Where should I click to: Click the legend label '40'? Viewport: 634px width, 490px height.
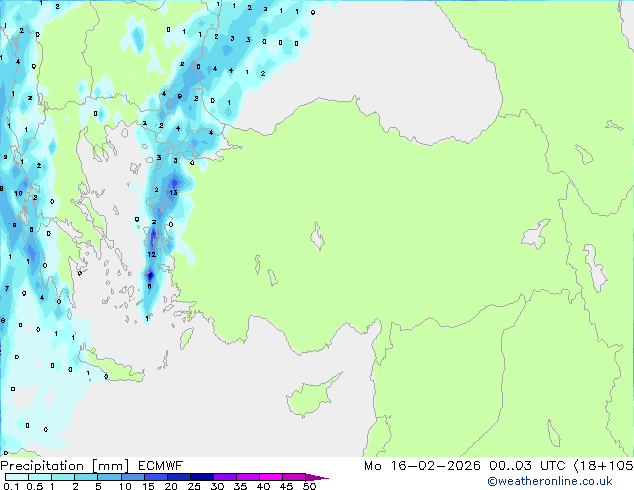point(263,486)
